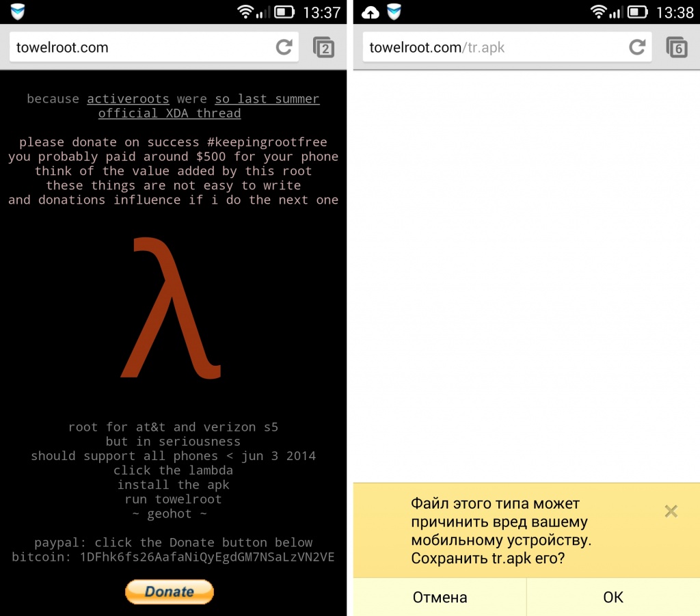
Task: Dismiss the yellow download warning with X
Action: [x=671, y=511]
